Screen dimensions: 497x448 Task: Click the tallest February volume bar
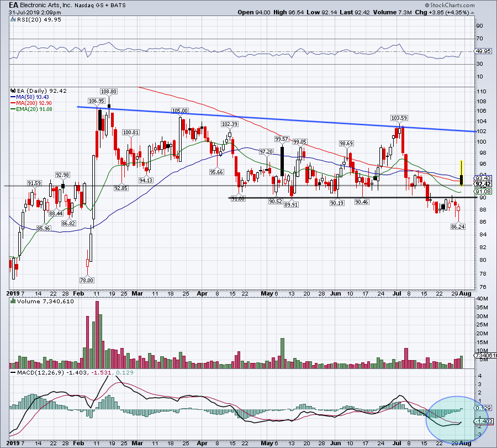(97, 335)
